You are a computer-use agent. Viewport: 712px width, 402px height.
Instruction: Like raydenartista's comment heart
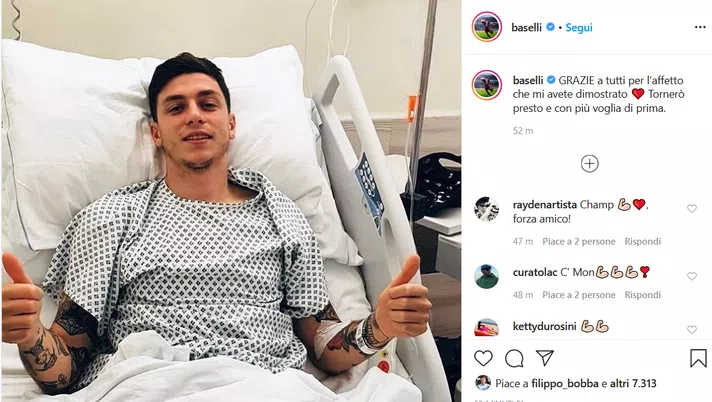point(692,208)
